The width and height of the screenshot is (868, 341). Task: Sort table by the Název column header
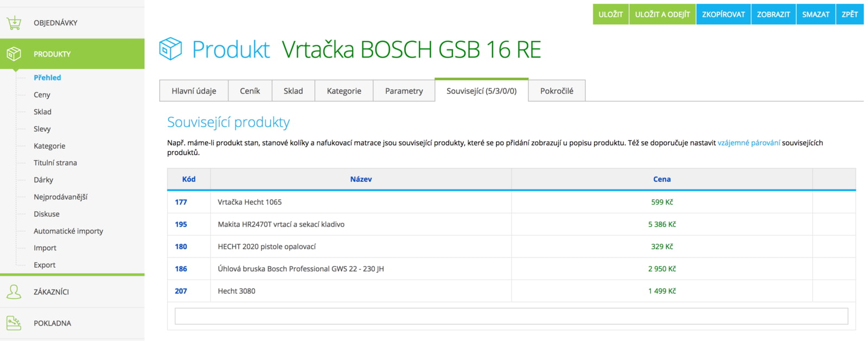point(361,179)
